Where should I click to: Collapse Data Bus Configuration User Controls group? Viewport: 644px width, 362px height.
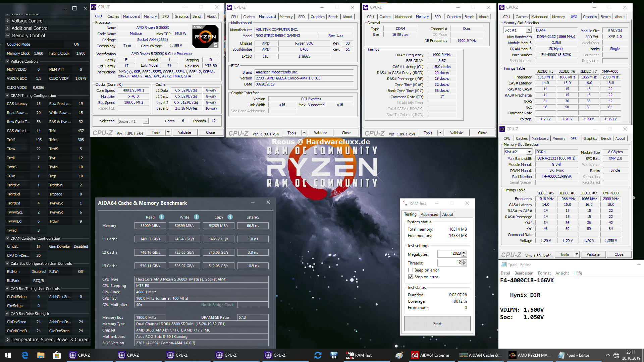click(7, 263)
